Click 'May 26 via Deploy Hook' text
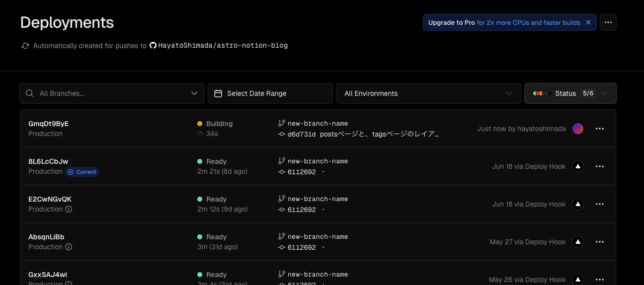644x285 pixels. tap(527, 280)
